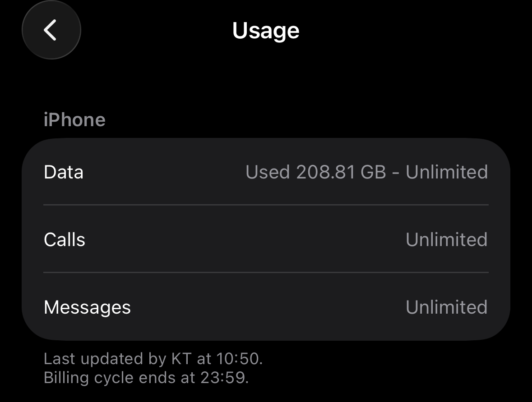This screenshot has height=402, width=532.
Task: Click Unlimited value beside Calls
Action: (x=447, y=240)
